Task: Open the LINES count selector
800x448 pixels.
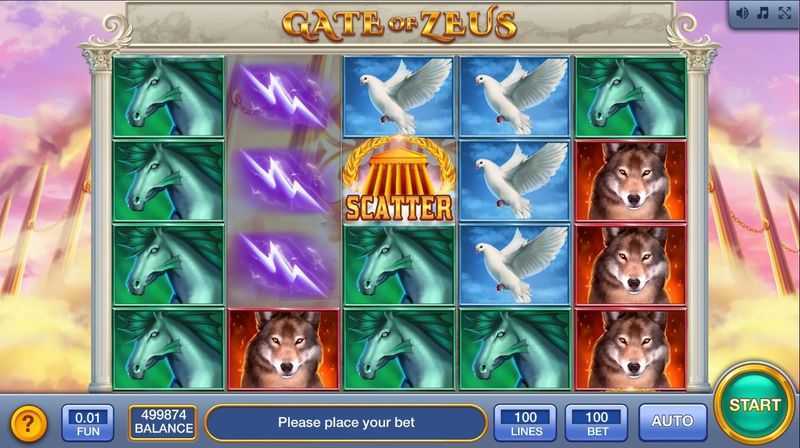Action: point(526,423)
